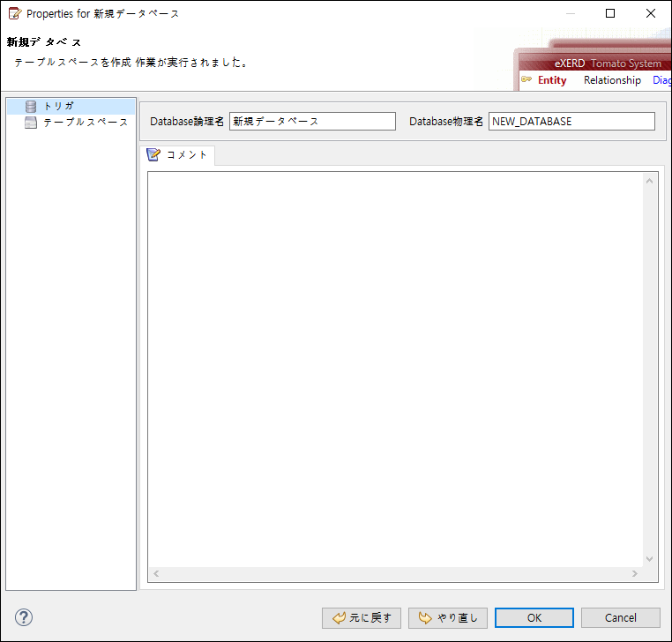
Task: Click the コメント tab pencil icon
Action: tap(153, 154)
